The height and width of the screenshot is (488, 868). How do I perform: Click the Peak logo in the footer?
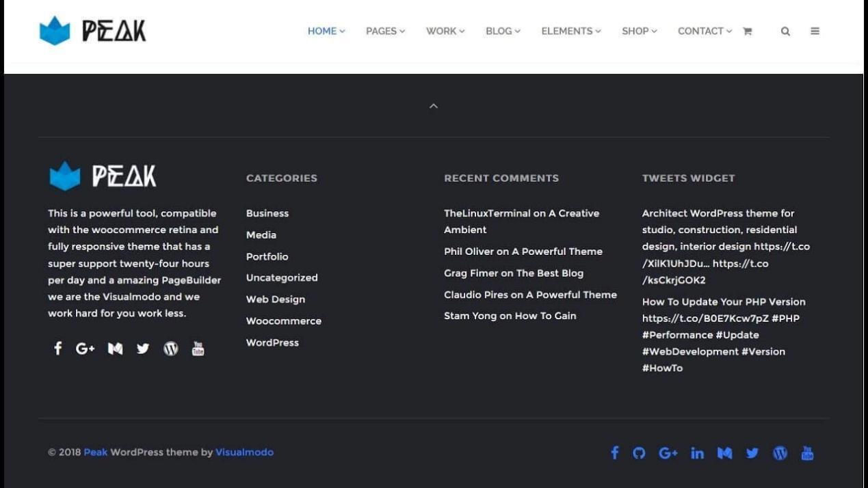[x=103, y=176]
